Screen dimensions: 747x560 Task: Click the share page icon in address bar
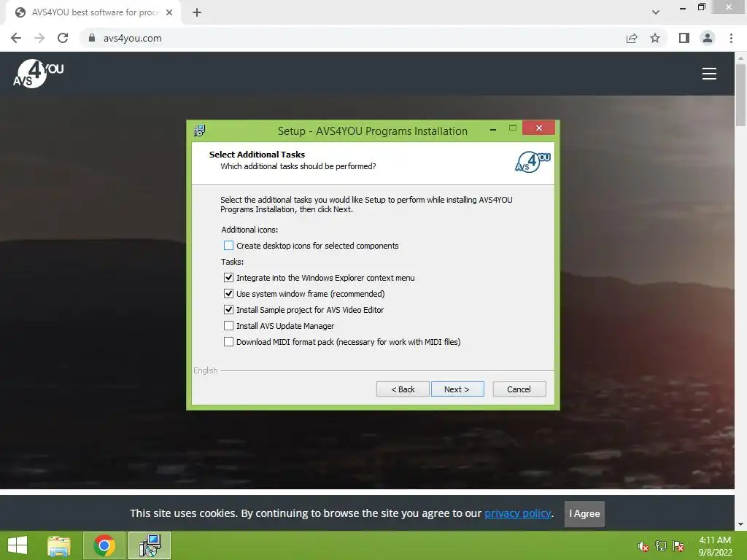(x=632, y=38)
